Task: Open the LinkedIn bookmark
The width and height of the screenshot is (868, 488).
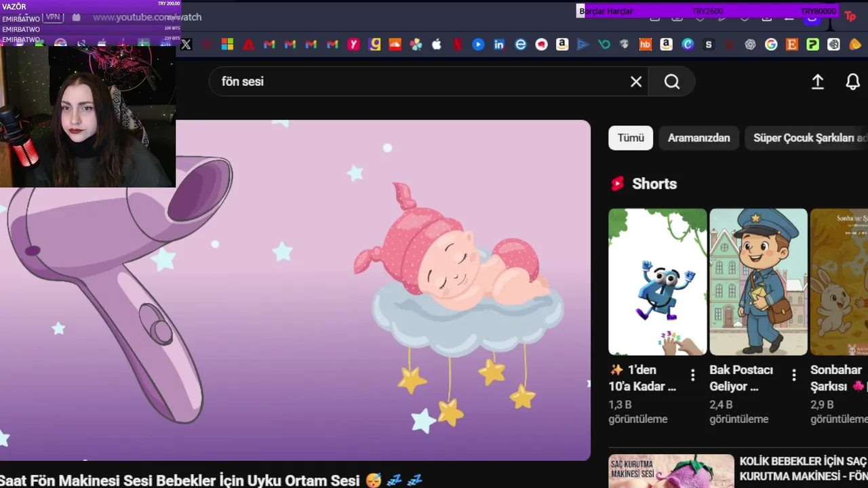Action: [x=499, y=45]
